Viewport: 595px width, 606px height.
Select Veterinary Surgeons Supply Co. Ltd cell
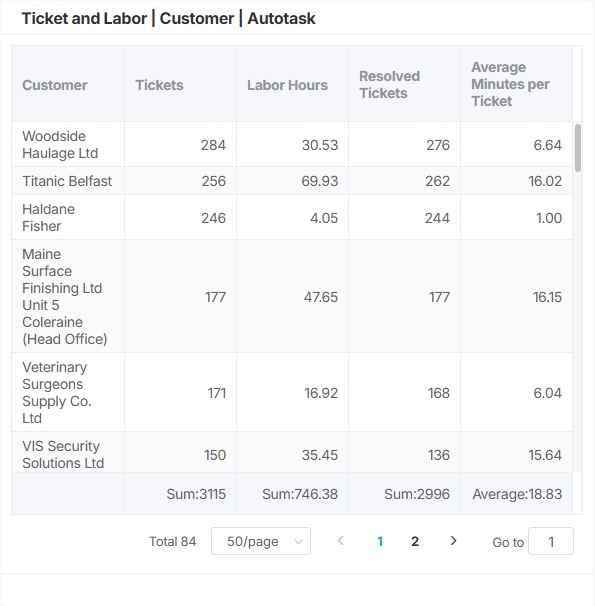click(x=68, y=392)
